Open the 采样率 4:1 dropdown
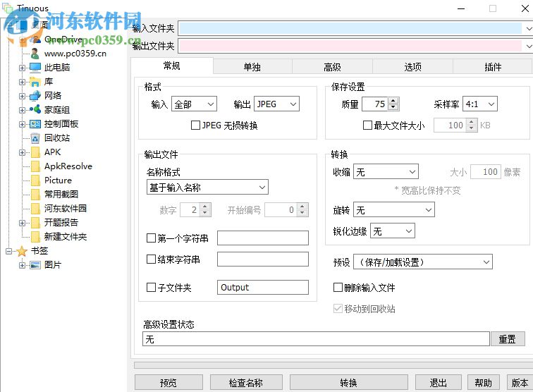Viewport: 533px width, 392px height. [x=480, y=104]
